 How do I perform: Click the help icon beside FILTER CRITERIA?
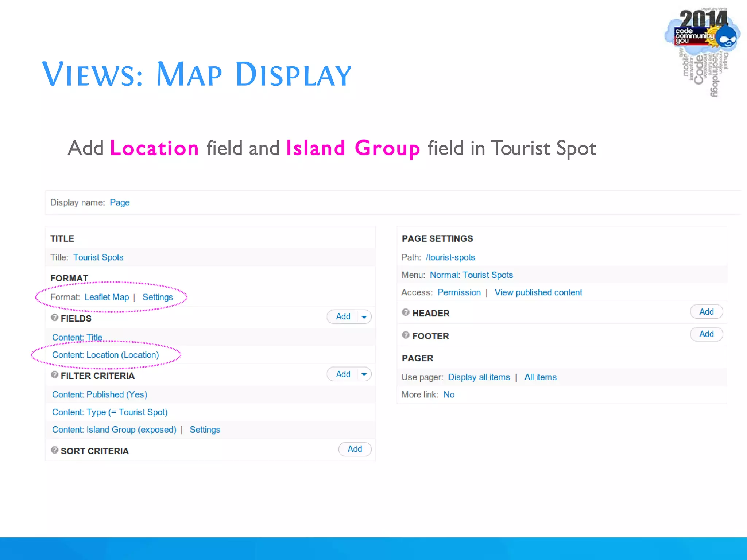click(55, 375)
